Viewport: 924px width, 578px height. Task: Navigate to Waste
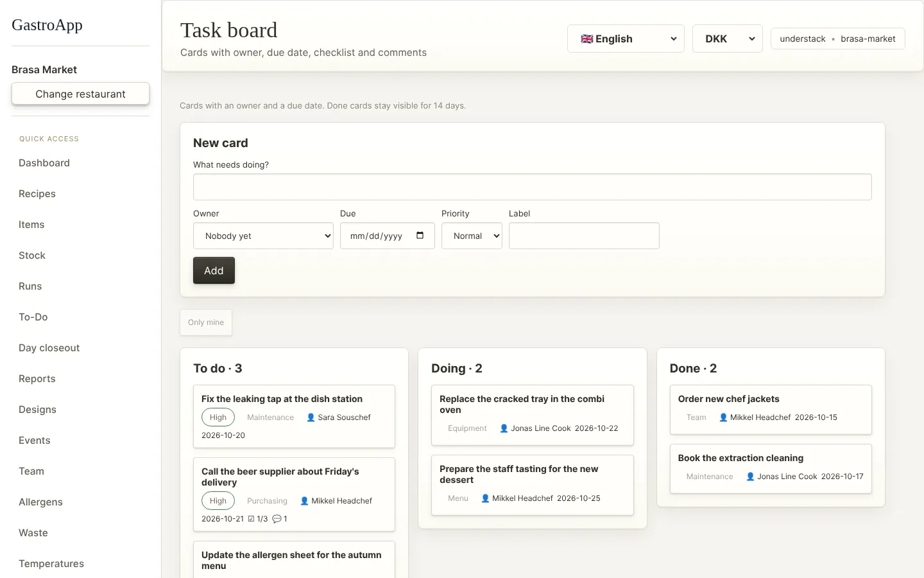pyautogui.click(x=33, y=533)
